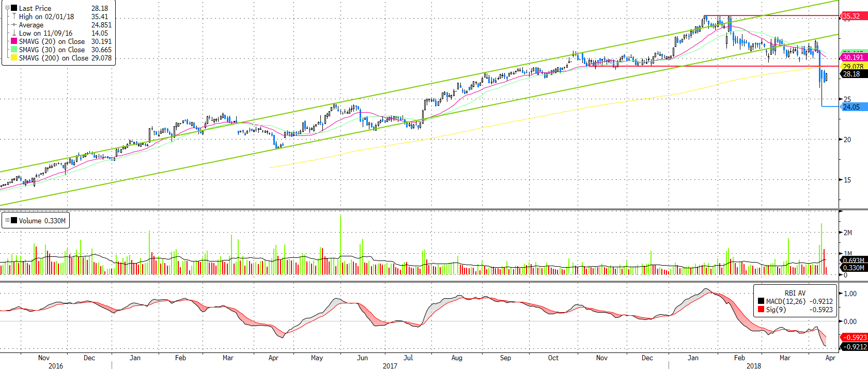Click the High marker icon in legend

[14, 17]
